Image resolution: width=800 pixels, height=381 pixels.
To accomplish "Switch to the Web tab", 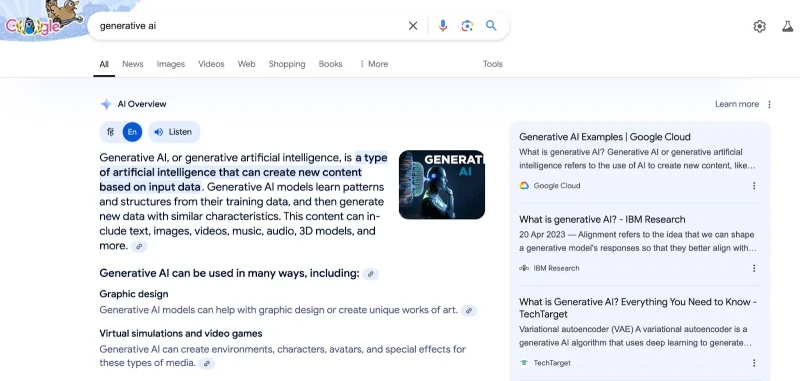I will click(246, 64).
